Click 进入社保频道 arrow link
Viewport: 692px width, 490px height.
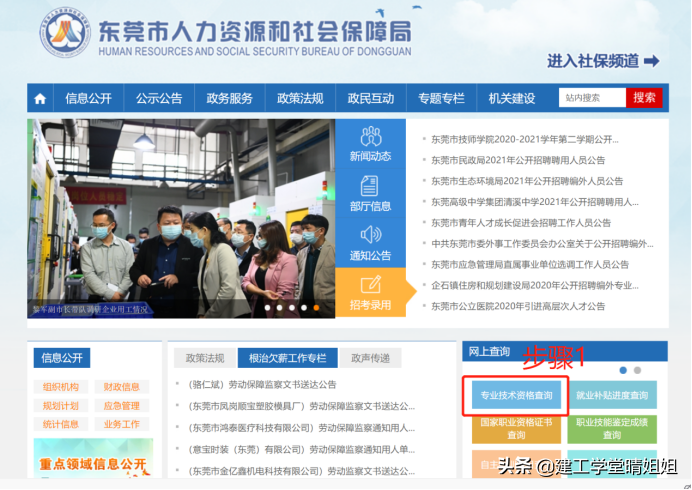pyautogui.click(x=602, y=61)
